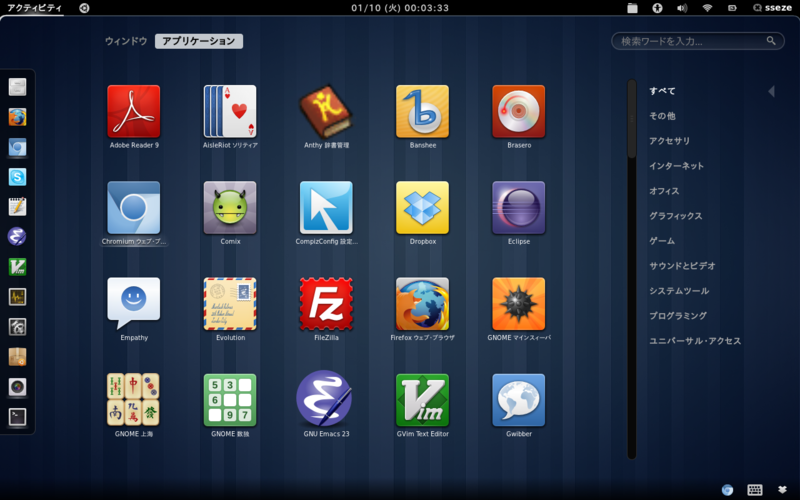Viewport: 800px width, 500px height.
Task: Launch terminal from the dock
Action: (x=17, y=417)
